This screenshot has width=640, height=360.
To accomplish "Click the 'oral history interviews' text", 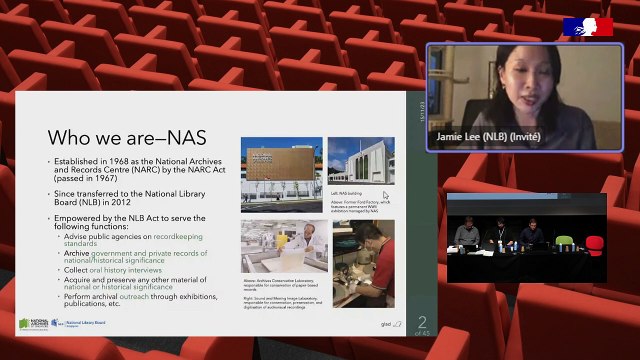I will [126, 270].
